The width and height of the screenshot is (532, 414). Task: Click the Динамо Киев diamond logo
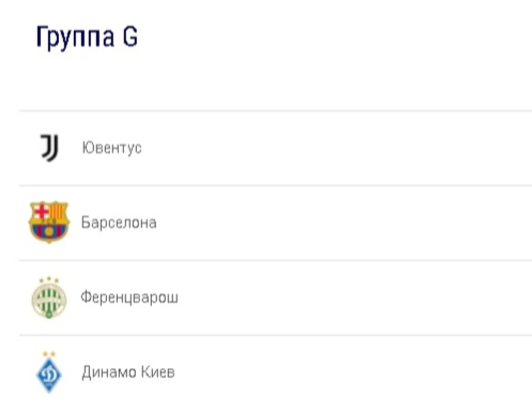pyautogui.click(x=49, y=375)
